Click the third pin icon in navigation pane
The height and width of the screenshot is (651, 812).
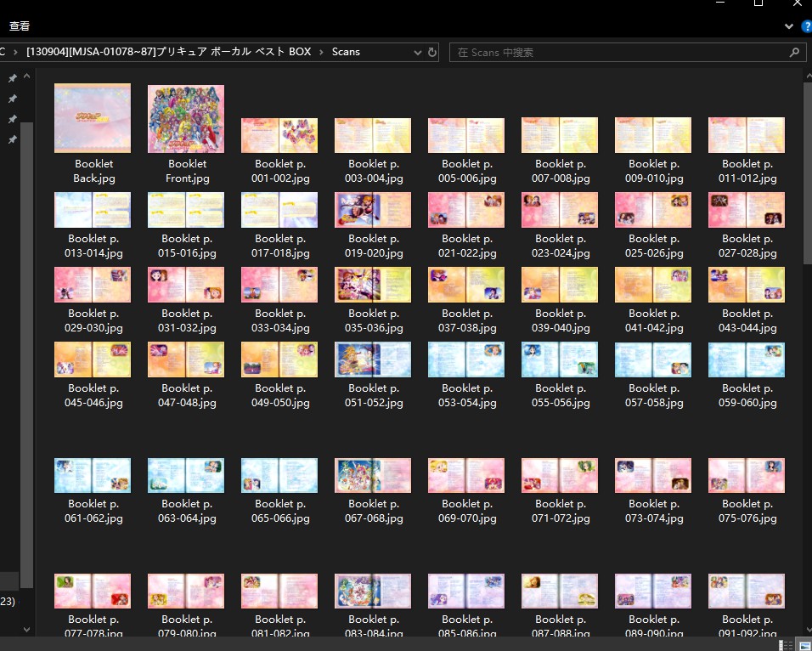click(x=13, y=119)
